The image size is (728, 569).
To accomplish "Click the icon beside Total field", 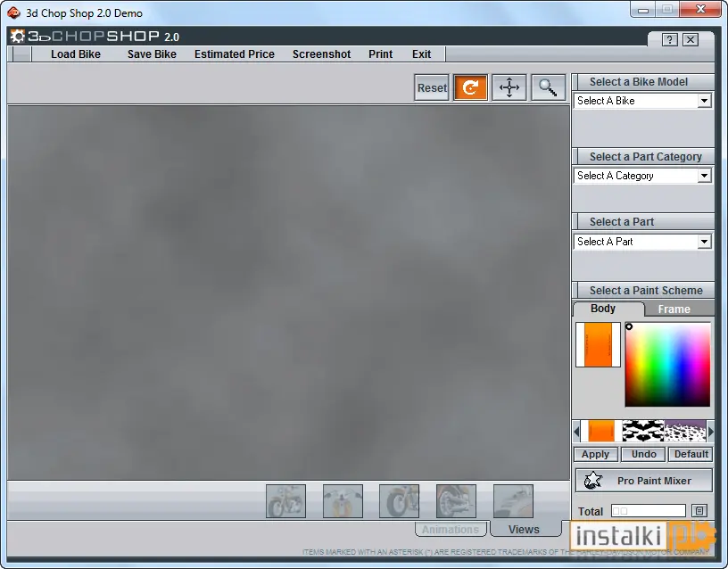I will 699,511.
